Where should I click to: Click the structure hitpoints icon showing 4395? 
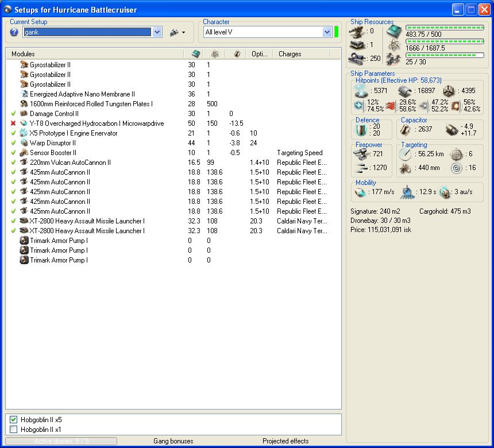pyautogui.click(x=449, y=91)
